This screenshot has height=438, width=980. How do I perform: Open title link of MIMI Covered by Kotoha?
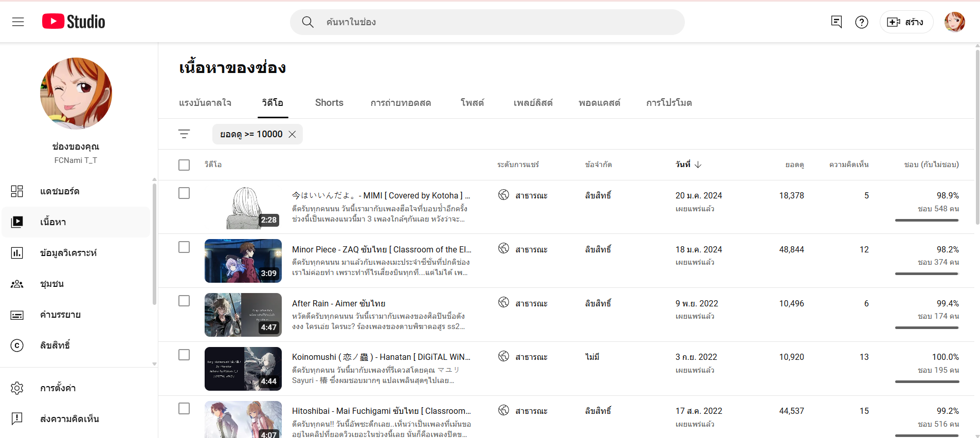click(381, 195)
